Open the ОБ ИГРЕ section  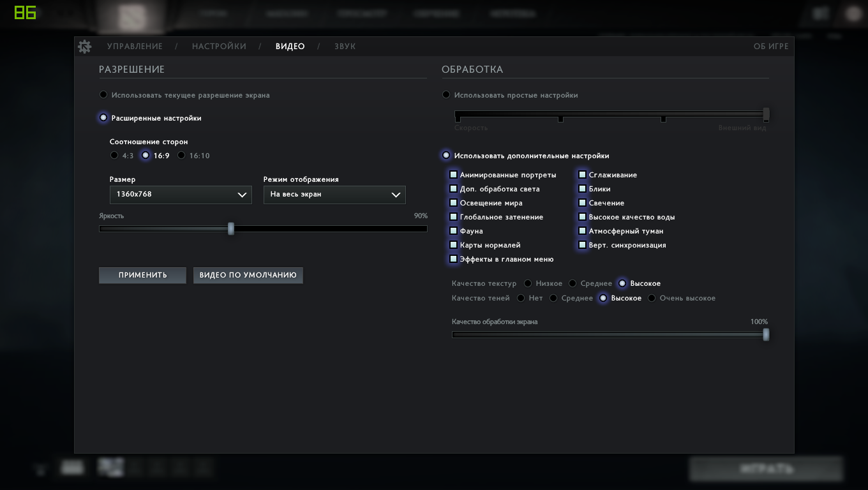coord(771,47)
